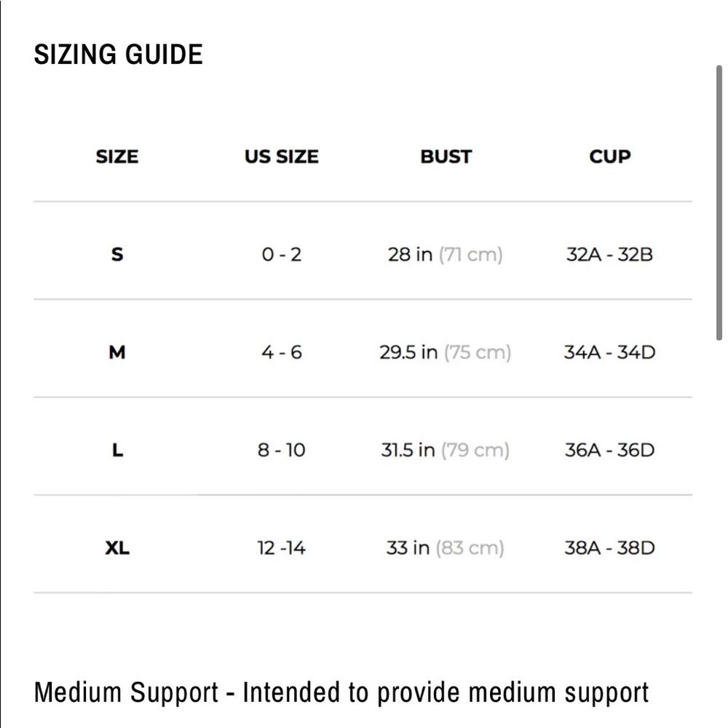728x728 pixels.
Task: Click the 4 - 6 US size cell
Action: tap(281, 352)
